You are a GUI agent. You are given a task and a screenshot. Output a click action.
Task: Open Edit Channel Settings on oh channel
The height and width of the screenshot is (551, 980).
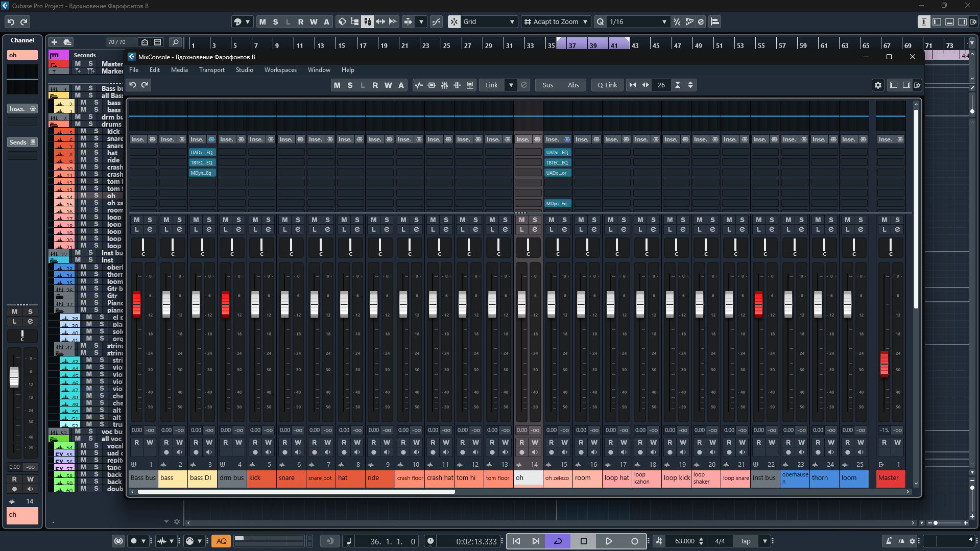coord(535,229)
